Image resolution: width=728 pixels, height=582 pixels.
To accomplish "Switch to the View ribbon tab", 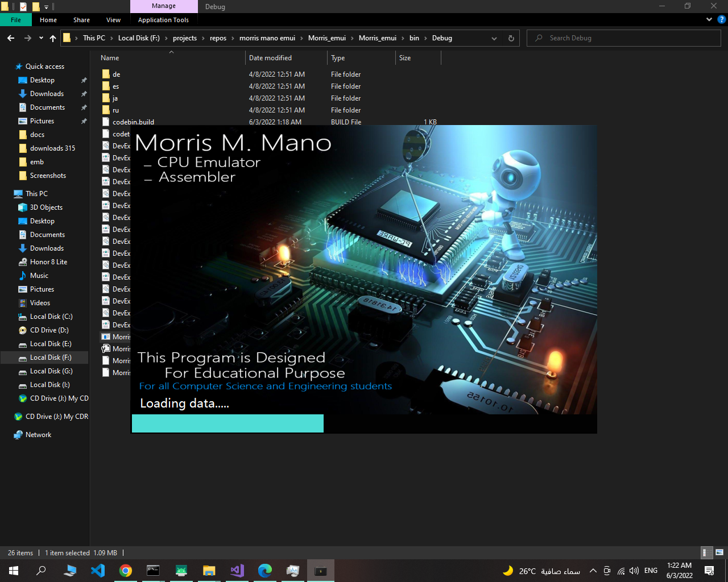I will pos(113,20).
